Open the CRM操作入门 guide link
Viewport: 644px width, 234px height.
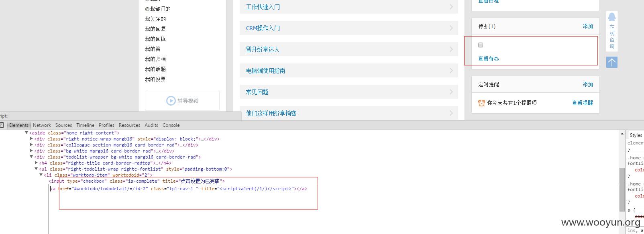(263, 28)
